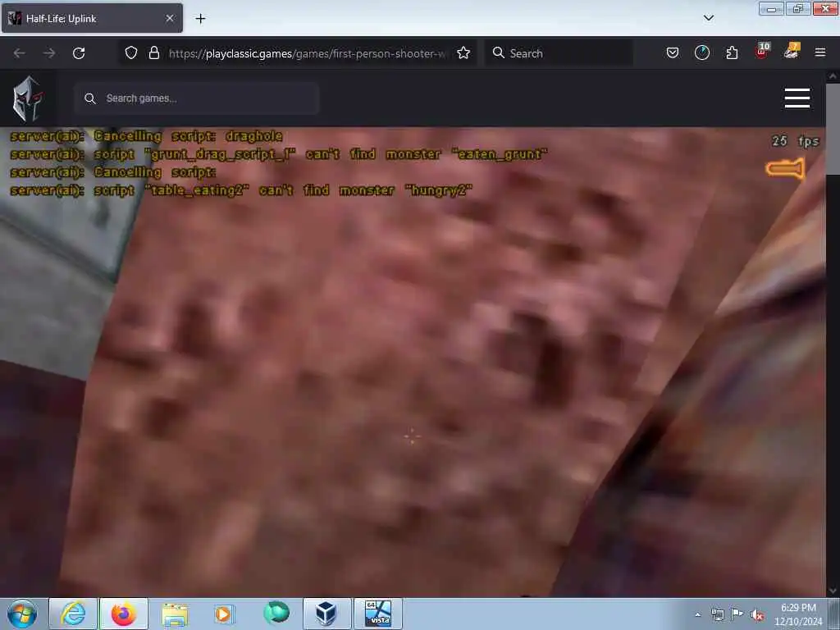Reload the current page
This screenshot has height=630, width=840.
coord(79,53)
